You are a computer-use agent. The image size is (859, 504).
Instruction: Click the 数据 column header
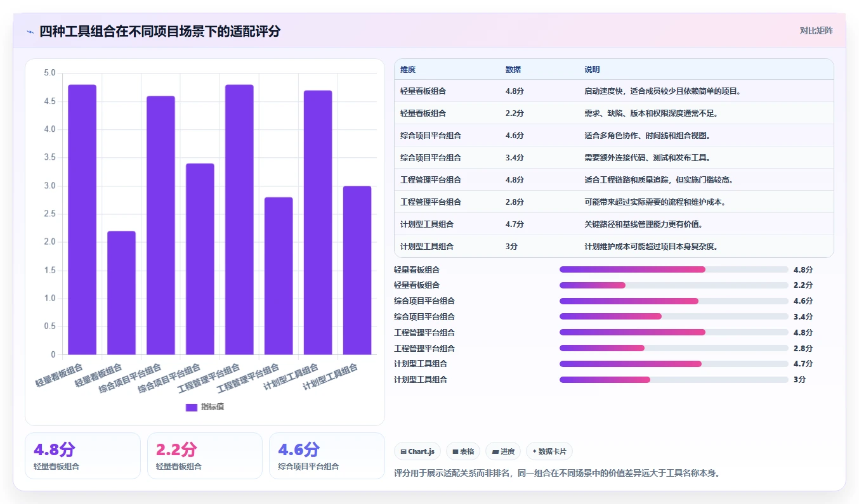point(513,70)
